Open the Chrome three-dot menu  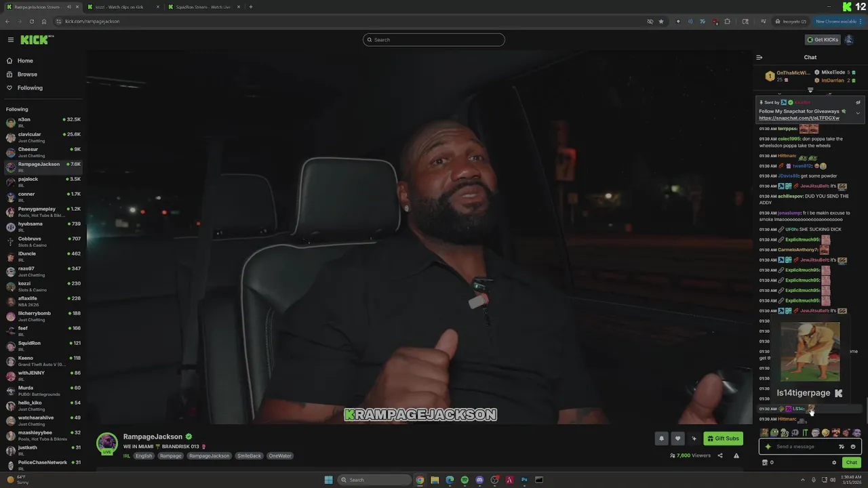tap(862, 21)
